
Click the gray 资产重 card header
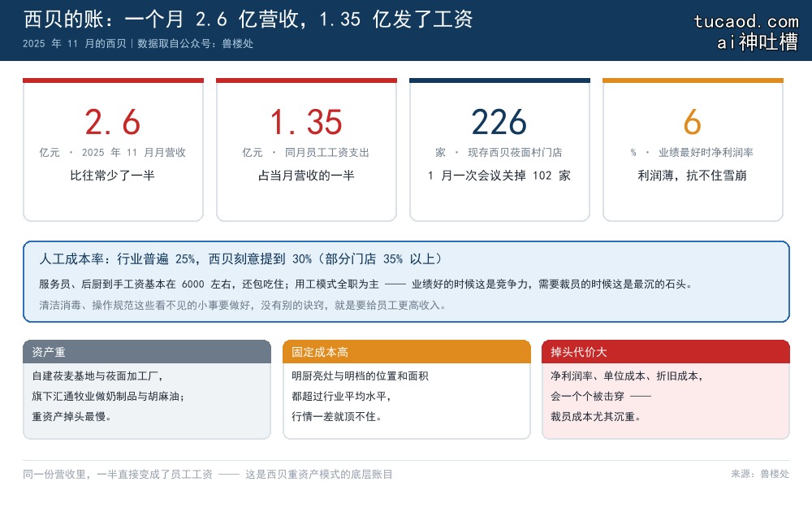(x=147, y=352)
